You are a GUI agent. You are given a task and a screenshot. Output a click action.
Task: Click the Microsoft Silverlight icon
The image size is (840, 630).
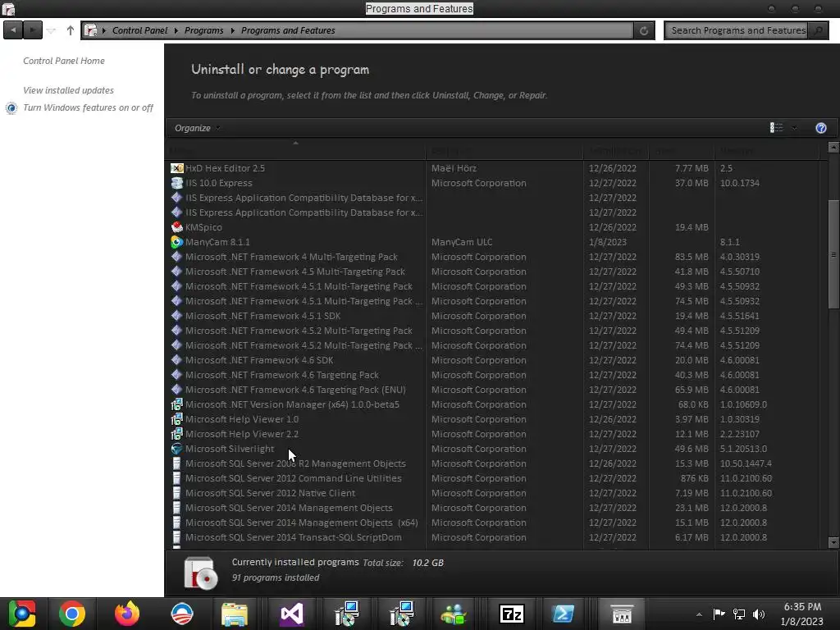177,449
